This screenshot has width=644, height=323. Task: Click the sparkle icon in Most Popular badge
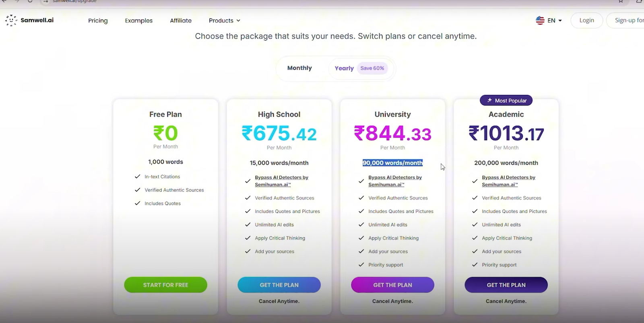pos(489,100)
